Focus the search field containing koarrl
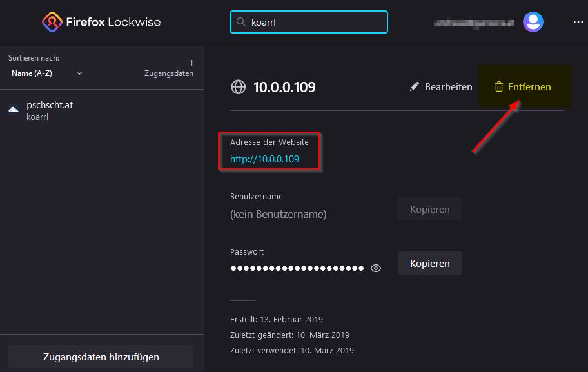588x372 pixels. pyautogui.click(x=316, y=22)
